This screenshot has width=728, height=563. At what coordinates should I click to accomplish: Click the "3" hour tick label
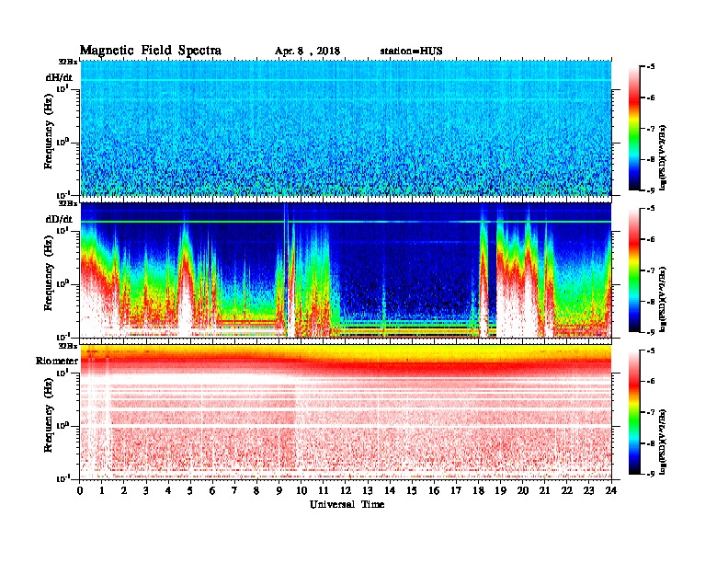(x=147, y=490)
